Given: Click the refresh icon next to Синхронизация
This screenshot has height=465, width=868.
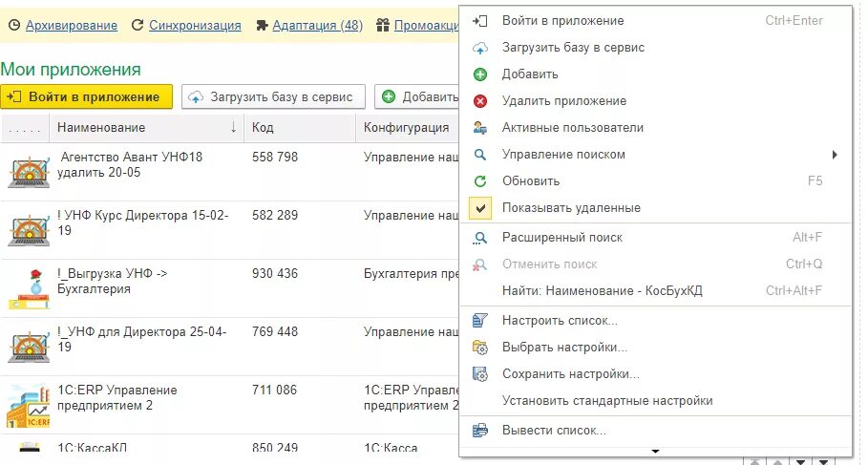Looking at the screenshot, I should [x=138, y=26].
